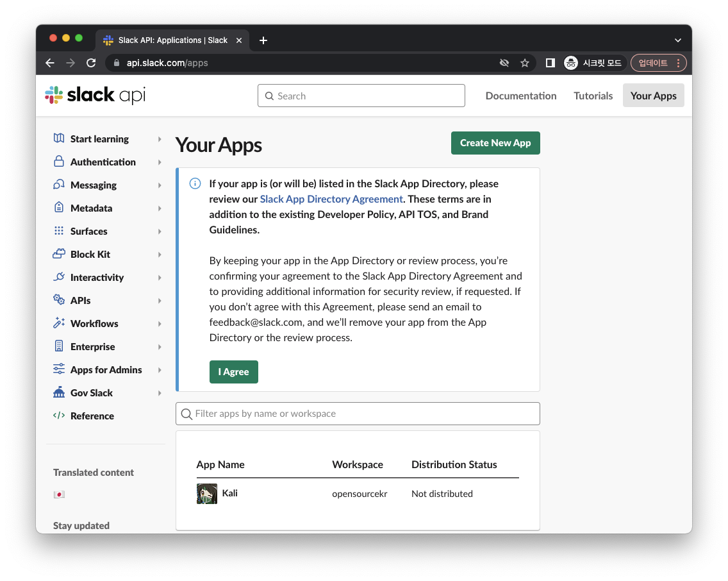Click the browser back arrow
The height and width of the screenshot is (581, 728).
pos(50,63)
